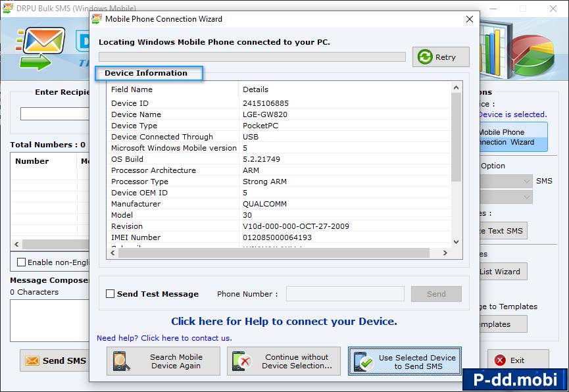Screen dimensions: 569x392
Task: Open the dropdown next to SMS label
Action: click(x=506, y=181)
